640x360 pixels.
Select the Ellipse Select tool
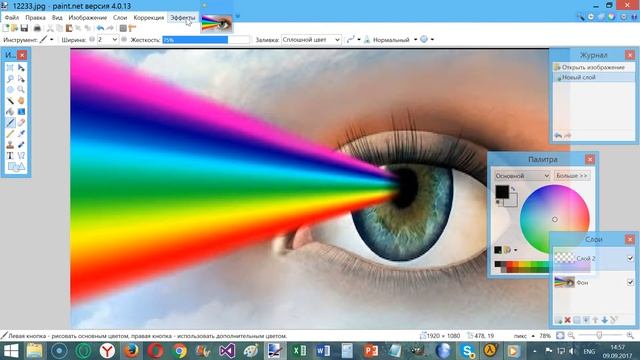pyautogui.click(x=10, y=90)
